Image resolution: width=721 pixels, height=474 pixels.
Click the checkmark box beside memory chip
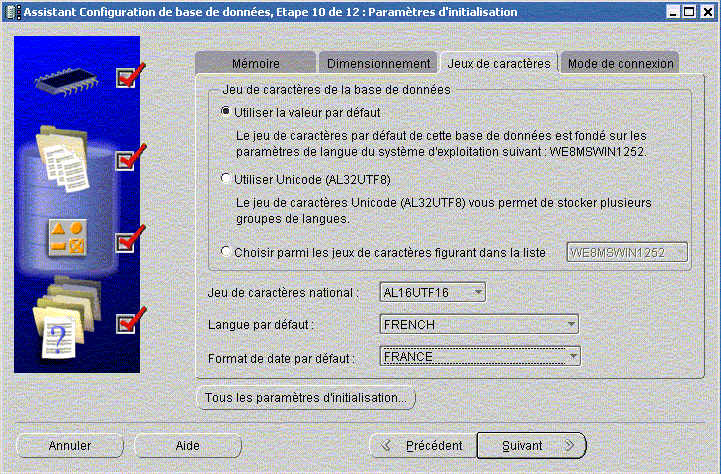pyautogui.click(x=126, y=77)
